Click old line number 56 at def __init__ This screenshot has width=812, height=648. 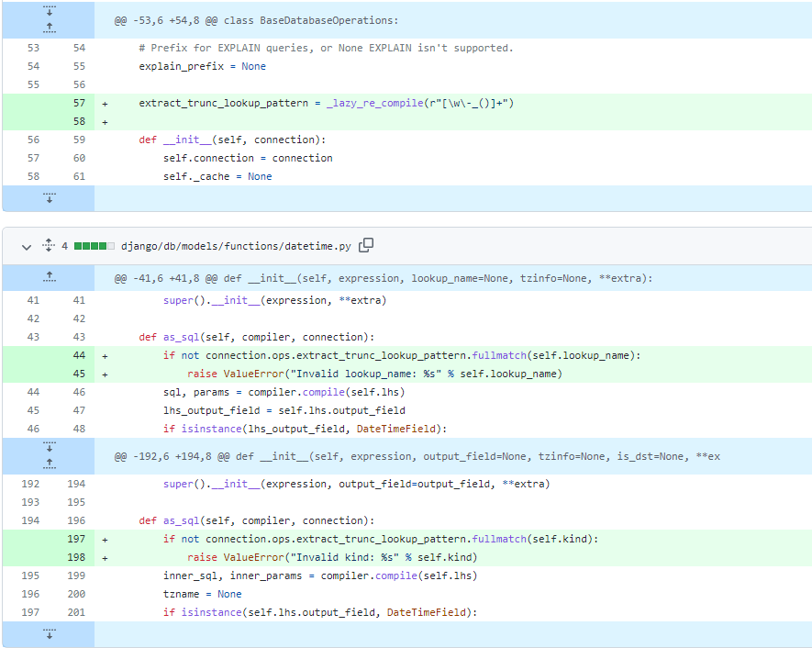33,140
